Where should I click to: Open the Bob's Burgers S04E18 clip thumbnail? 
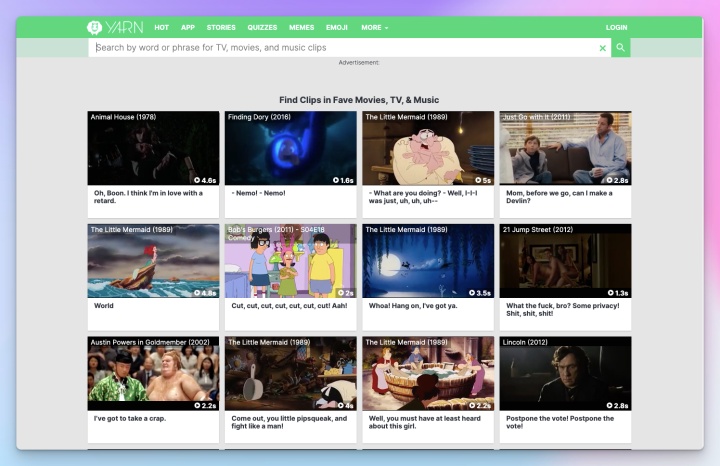tap(291, 261)
